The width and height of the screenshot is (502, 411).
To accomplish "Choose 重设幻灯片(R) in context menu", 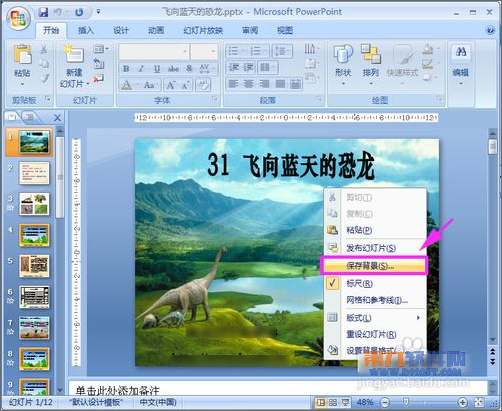I will pyautogui.click(x=375, y=334).
